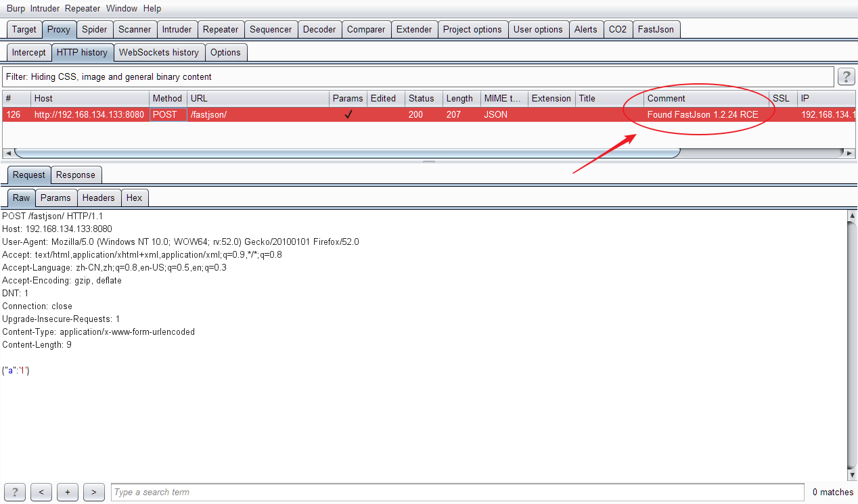Sort by the URL column header
The width and height of the screenshot is (858, 504).
click(258, 98)
